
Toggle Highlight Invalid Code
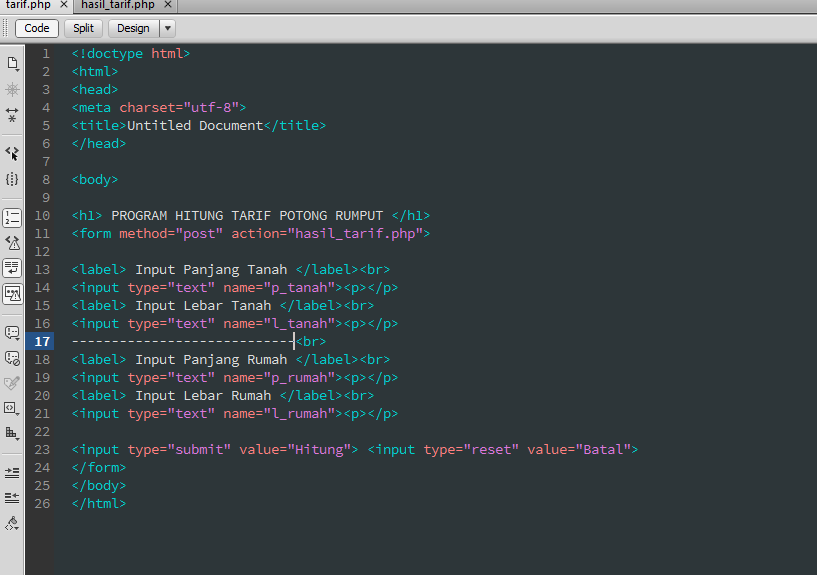(12, 242)
